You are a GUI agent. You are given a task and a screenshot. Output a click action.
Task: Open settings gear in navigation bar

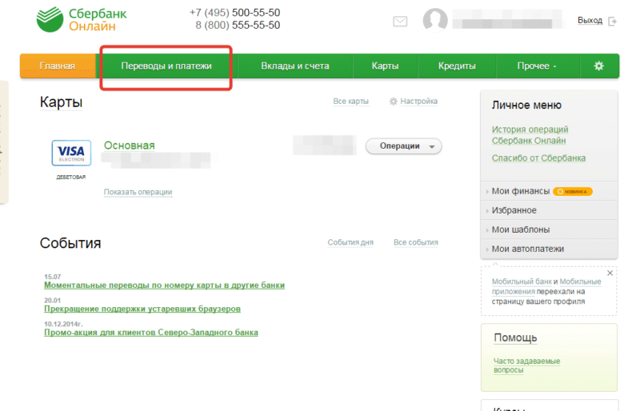point(599,66)
